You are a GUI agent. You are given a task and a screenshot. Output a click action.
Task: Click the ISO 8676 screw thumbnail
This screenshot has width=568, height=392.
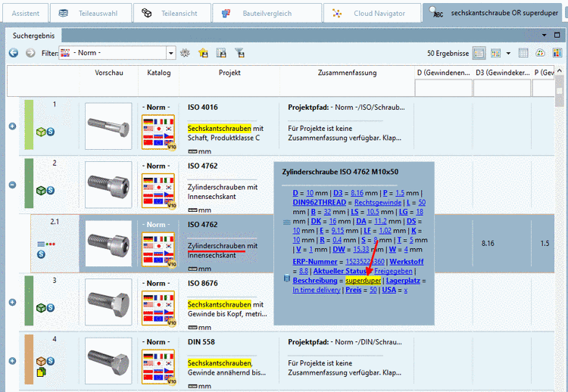(108, 302)
